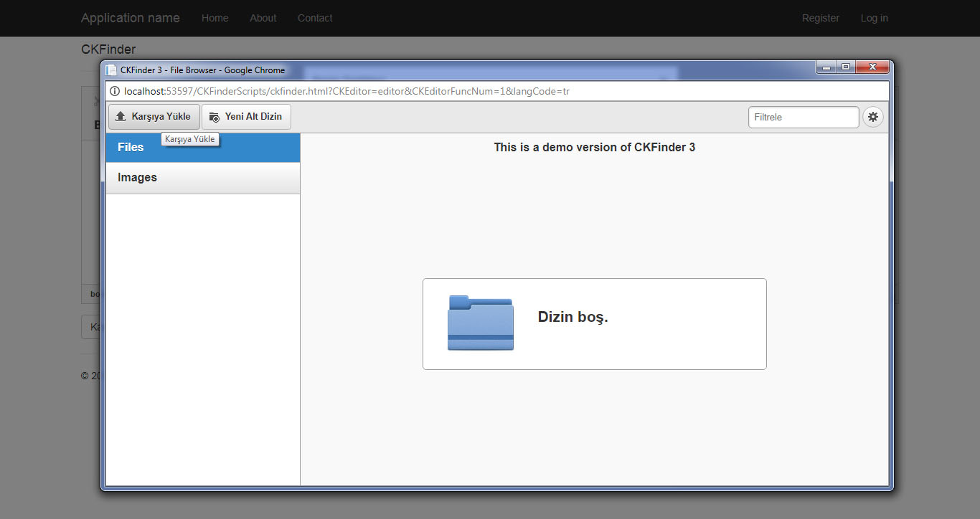Image resolution: width=980 pixels, height=519 pixels.
Task: Minimize the CKFinder File Browser window
Action: tap(826, 67)
